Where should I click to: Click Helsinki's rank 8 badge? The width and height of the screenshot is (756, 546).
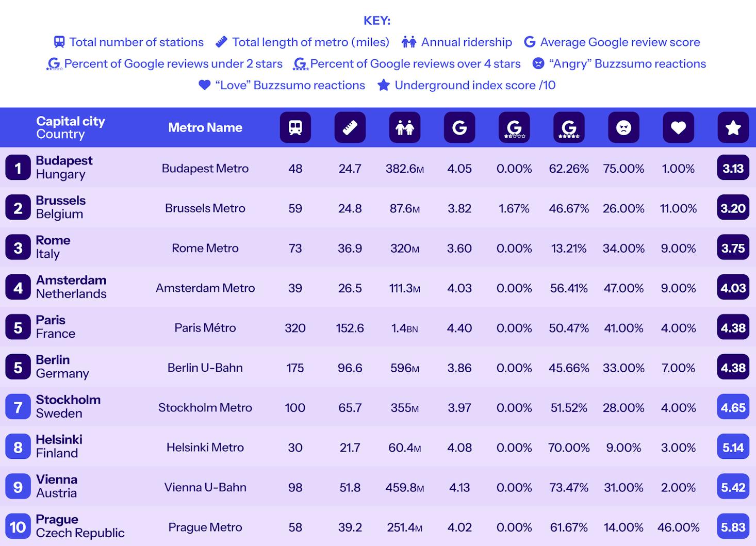click(x=18, y=447)
